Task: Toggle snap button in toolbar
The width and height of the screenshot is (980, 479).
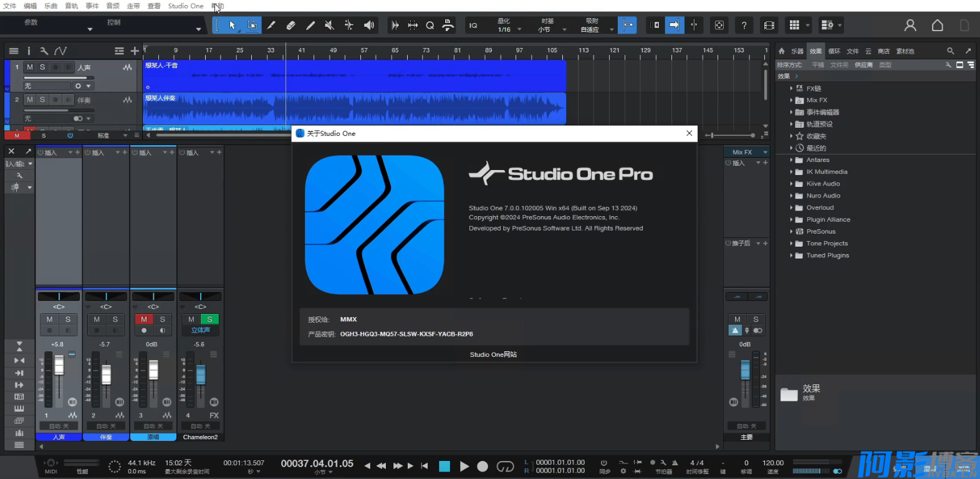Action: click(x=628, y=26)
